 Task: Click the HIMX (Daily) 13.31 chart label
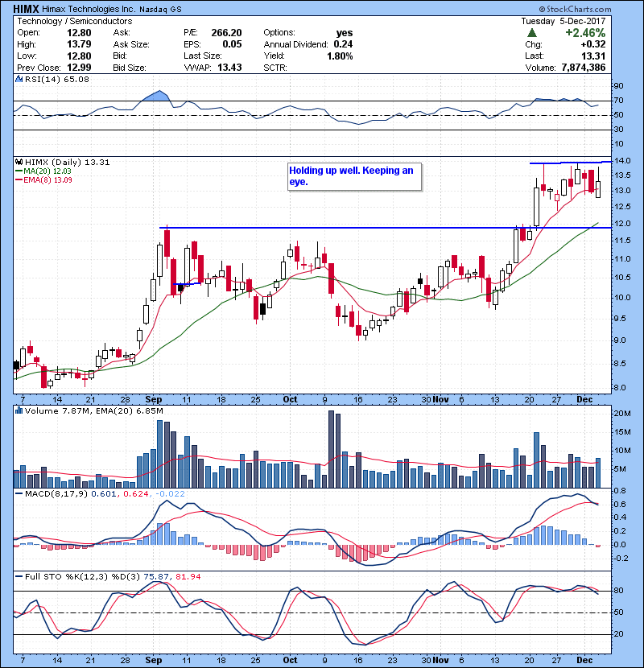(x=68, y=162)
